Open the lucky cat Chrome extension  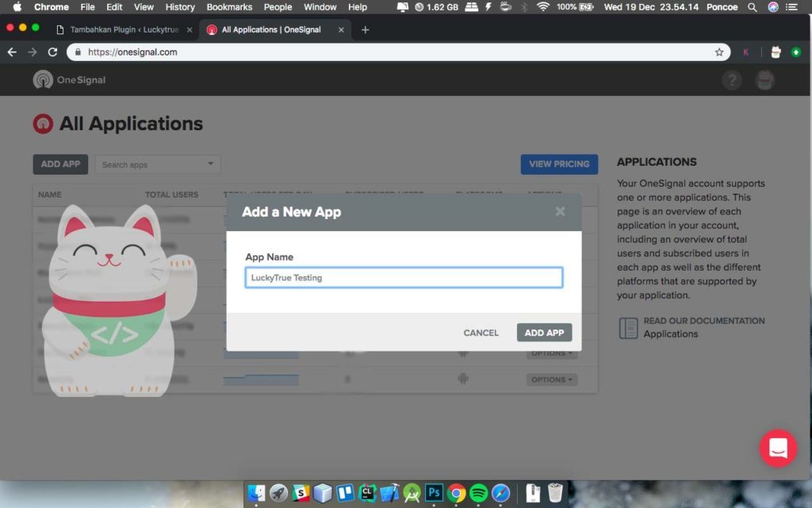point(776,52)
